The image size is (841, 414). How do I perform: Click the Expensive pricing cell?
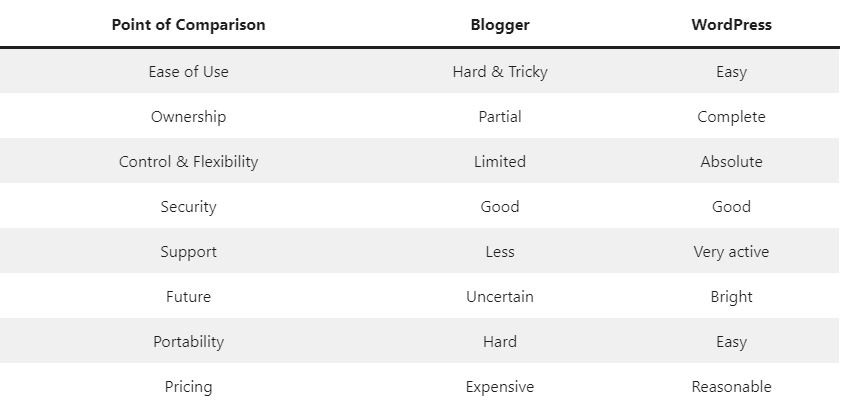click(500, 387)
